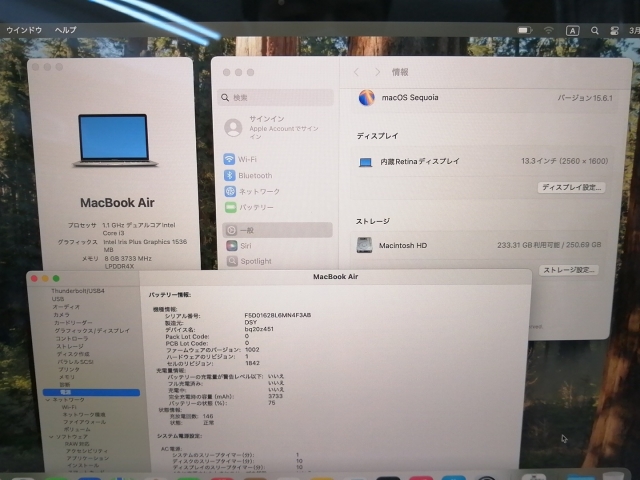Collapse the ソフトウェア section in System Information

[51, 436]
